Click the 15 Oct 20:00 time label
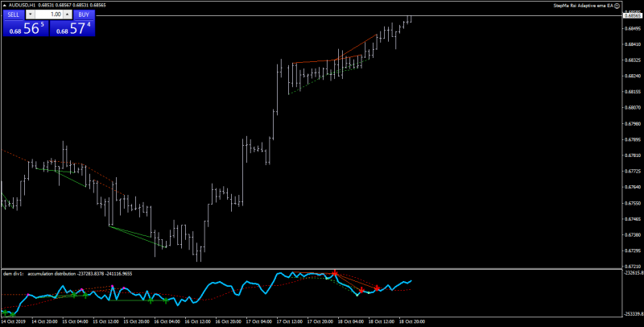The image size is (644, 327). tap(136, 321)
